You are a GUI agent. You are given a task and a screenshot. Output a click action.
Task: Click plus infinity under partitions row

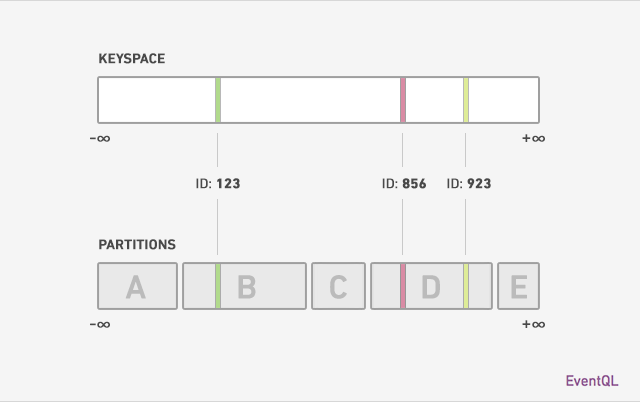point(533,324)
